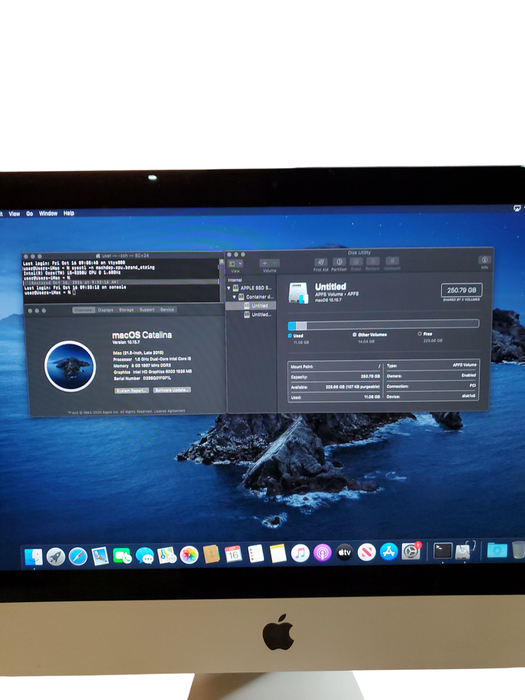This screenshot has height=700, width=525.
Task: Open Calendar from the Dock
Action: click(x=233, y=554)
